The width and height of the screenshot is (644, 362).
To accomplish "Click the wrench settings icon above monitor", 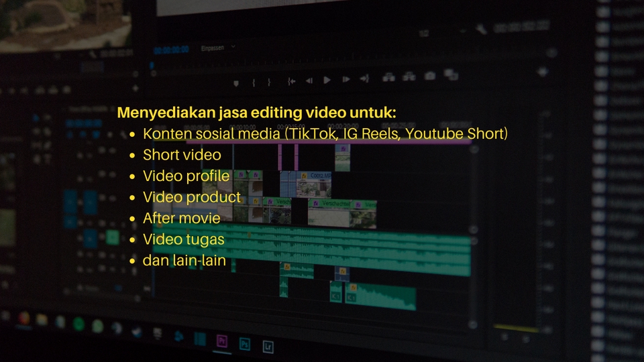I will tap(481, 29).
